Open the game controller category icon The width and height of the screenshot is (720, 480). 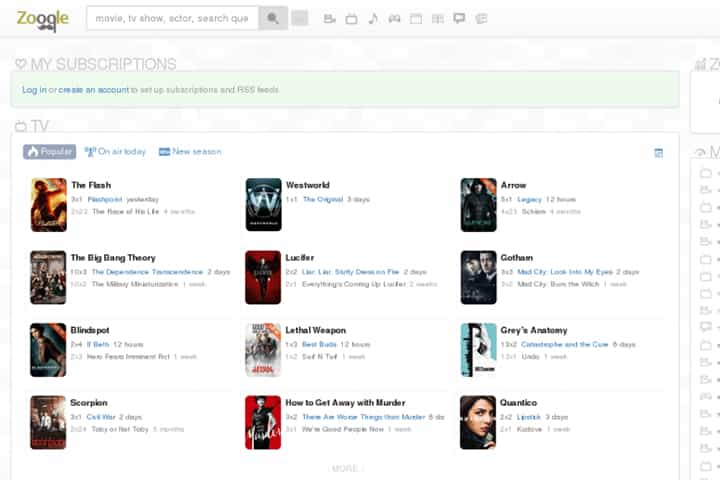(394, 19)
